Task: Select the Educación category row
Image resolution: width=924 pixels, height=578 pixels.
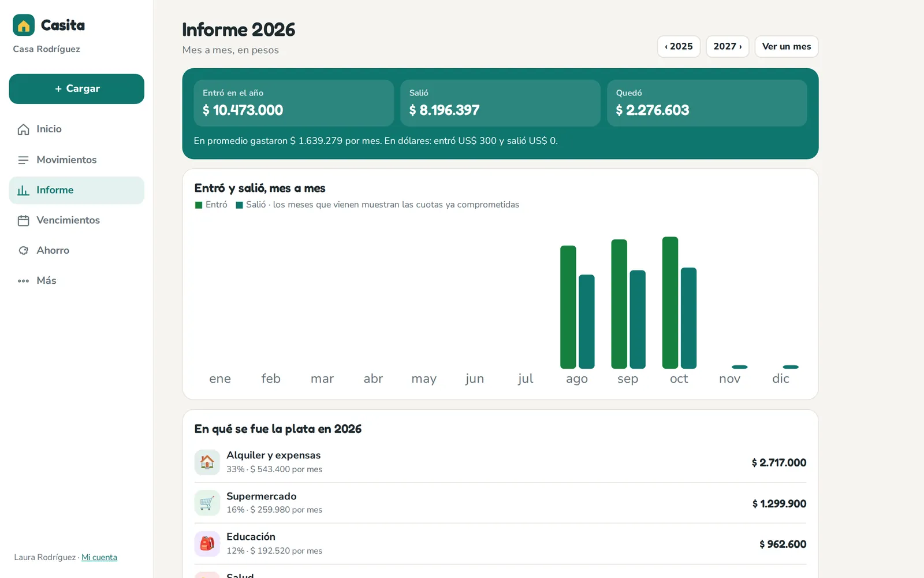Action: (x=500, y=544)
